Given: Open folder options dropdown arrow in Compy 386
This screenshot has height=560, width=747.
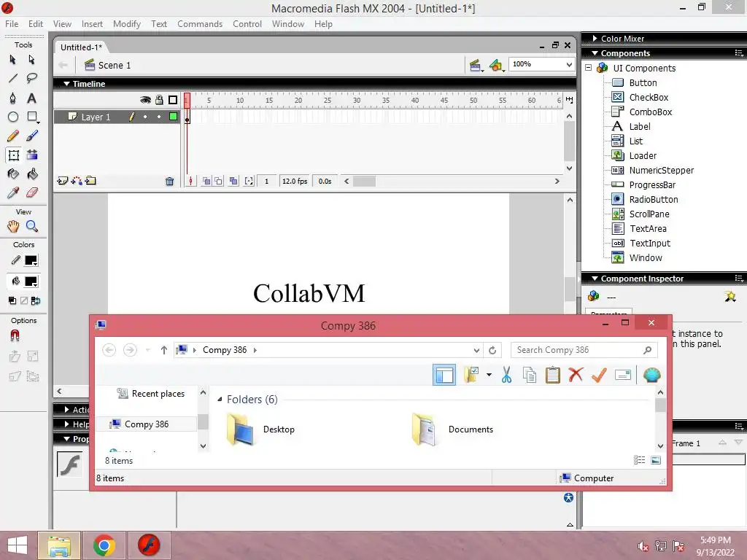Looking at the screenshot, I should click(489, 376).
